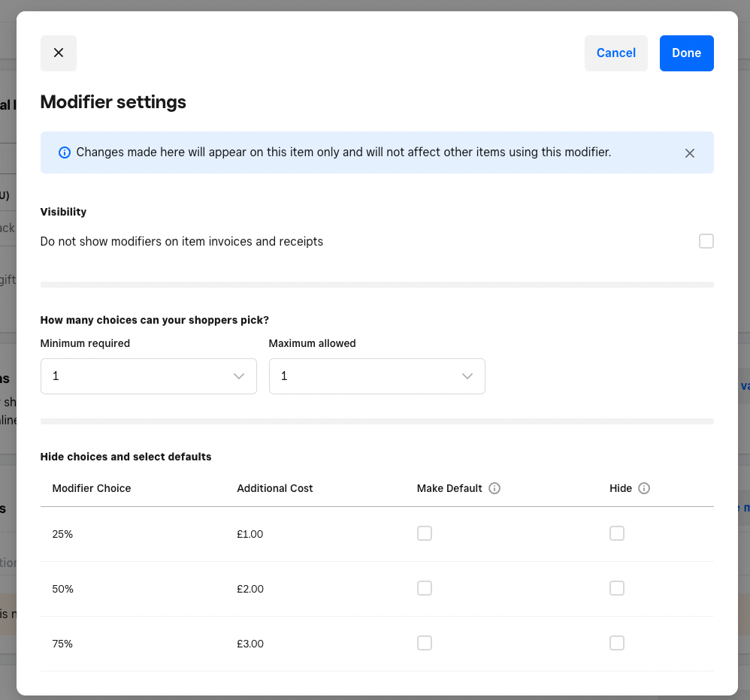
Task: Open the Minimum required dropdown
Action: (x=148, y=376)
